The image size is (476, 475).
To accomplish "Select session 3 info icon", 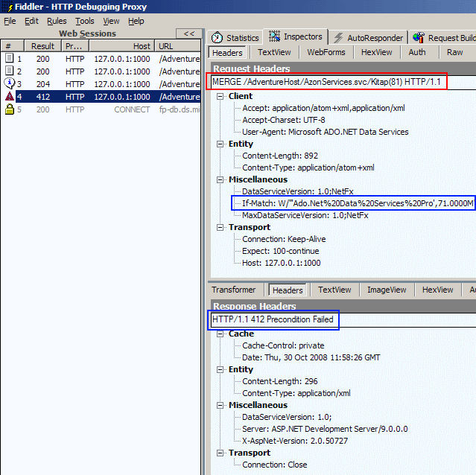I will pos(8,83).
